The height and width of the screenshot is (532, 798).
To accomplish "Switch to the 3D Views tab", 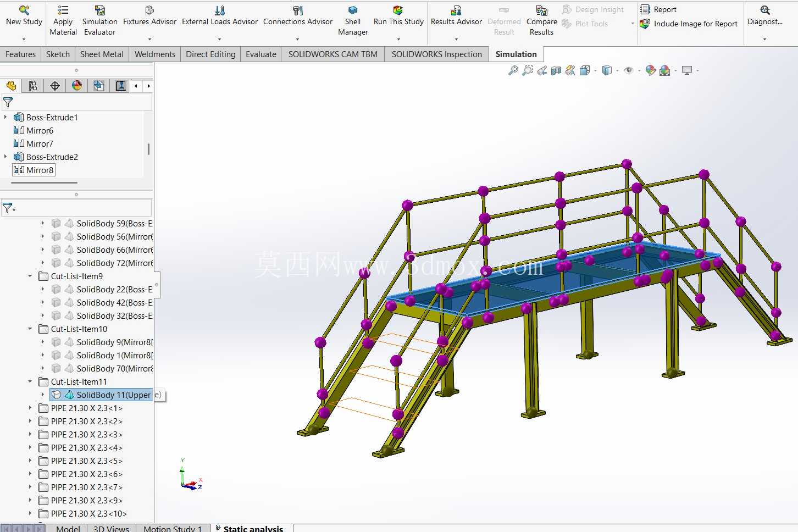I will click(111, 528).
